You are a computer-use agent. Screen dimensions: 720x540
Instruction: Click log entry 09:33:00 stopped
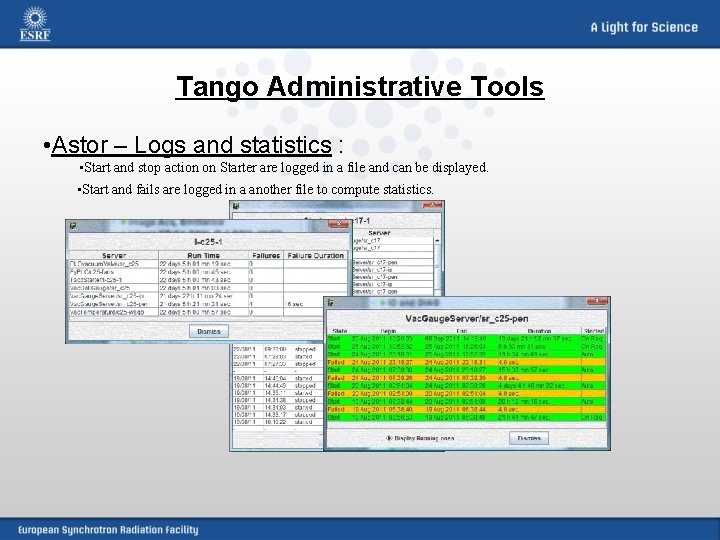pos(276,349)
